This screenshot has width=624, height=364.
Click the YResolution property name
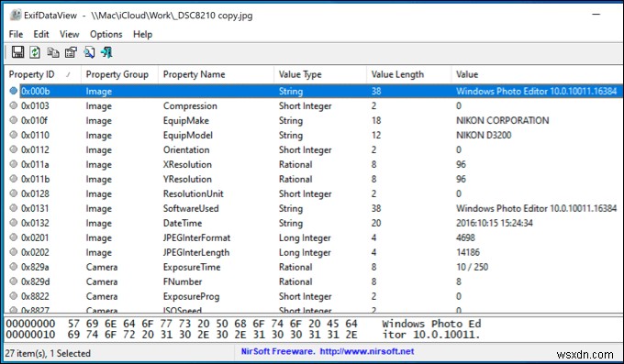tap(187, 180)
